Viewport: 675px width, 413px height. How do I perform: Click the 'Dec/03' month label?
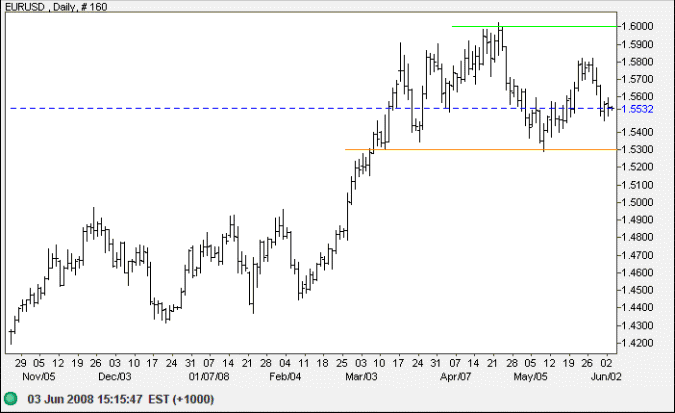(x=115, y=376)
